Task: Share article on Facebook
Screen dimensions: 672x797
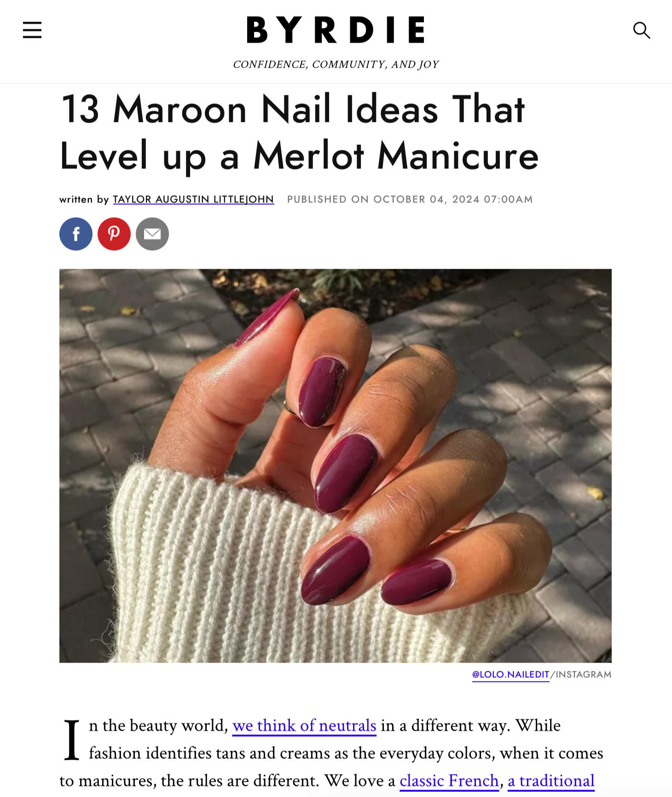Action: coord(76,234)
